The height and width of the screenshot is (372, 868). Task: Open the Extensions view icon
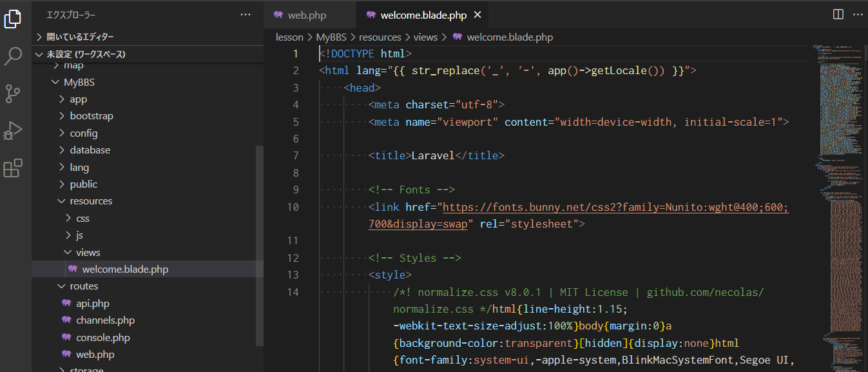(13, 168)
